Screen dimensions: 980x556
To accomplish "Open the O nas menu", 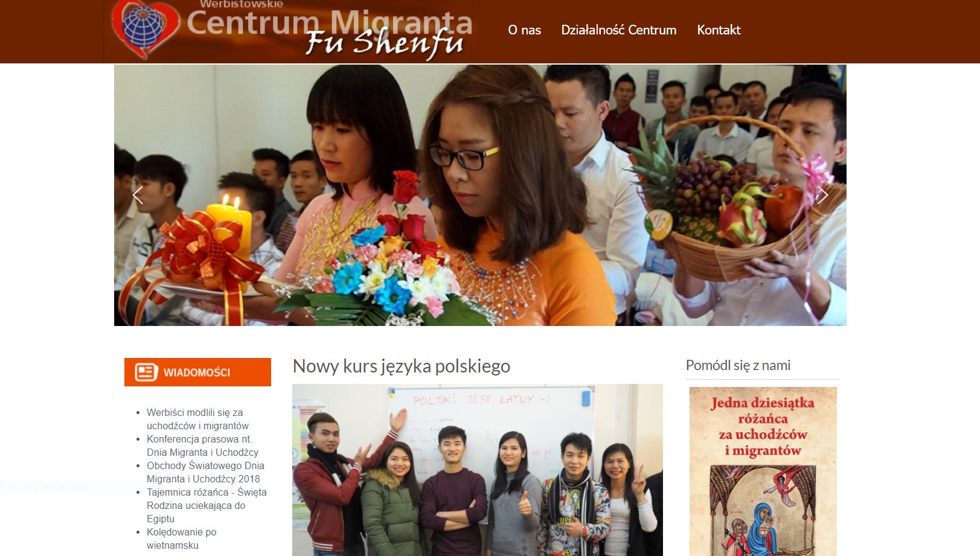I will 524,30.
